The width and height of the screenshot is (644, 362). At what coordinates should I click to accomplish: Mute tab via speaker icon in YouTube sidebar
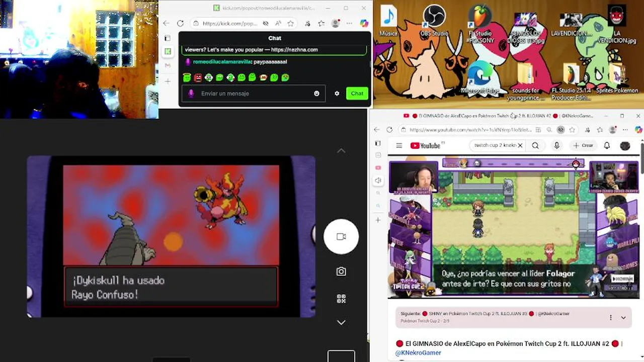click(x=378, y=180)
